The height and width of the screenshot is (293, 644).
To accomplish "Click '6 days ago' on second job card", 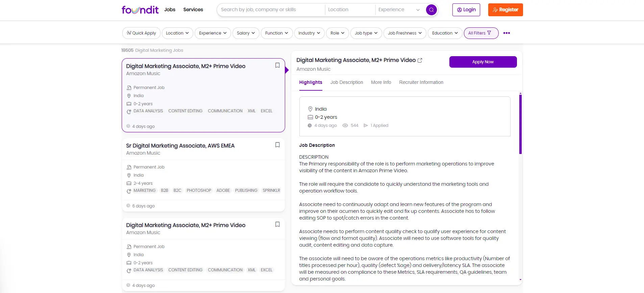I will point(143,206).
